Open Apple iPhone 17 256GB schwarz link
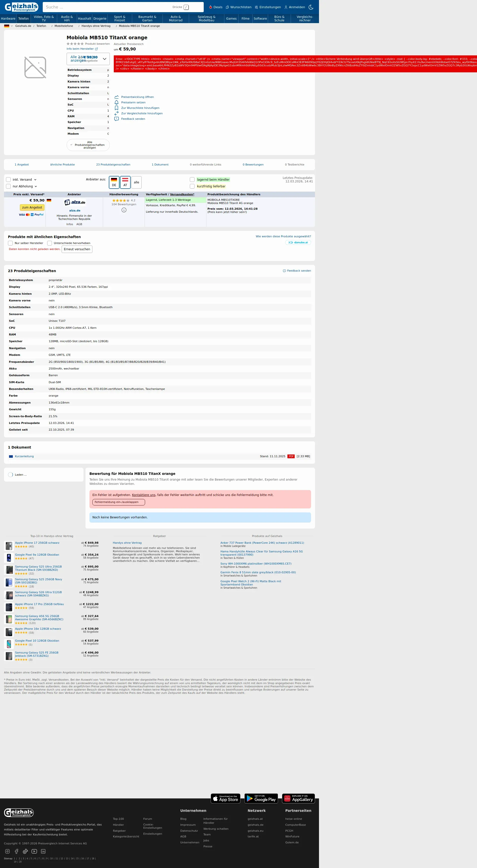Screen dimensions: 477x868 pyautogui.click(x=37, y=543)
